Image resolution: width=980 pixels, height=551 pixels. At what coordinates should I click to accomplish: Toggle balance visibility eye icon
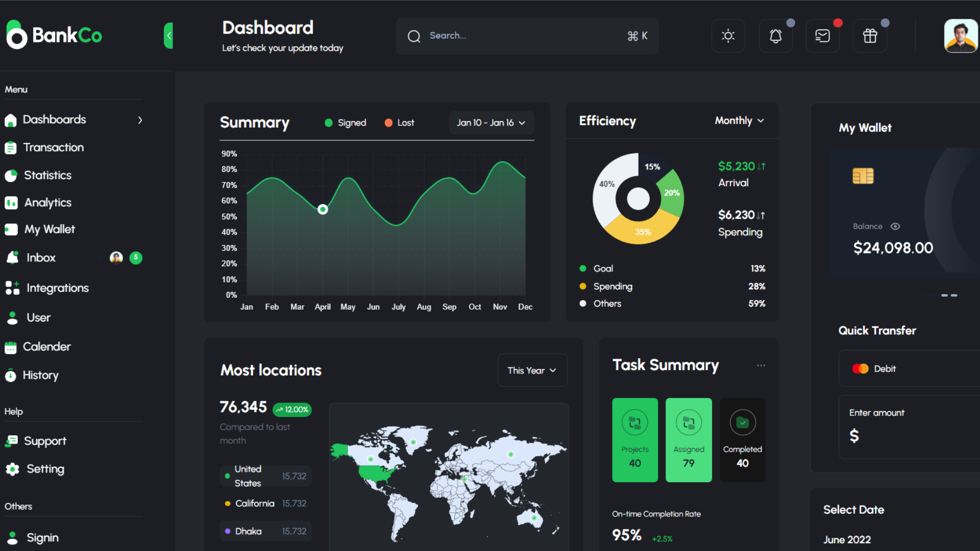895,227
